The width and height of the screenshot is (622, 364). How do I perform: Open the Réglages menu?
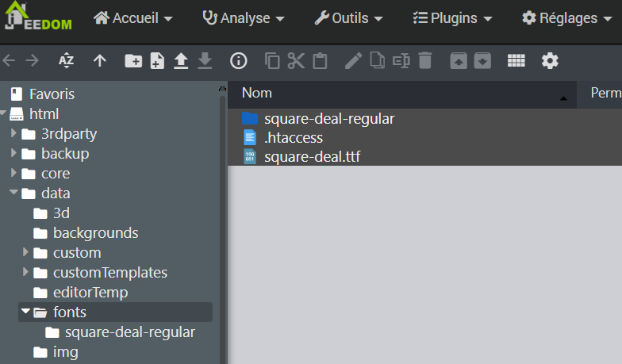point(566,18)
